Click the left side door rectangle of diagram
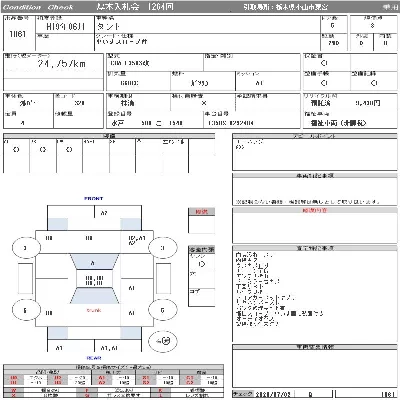 point(25,279)
